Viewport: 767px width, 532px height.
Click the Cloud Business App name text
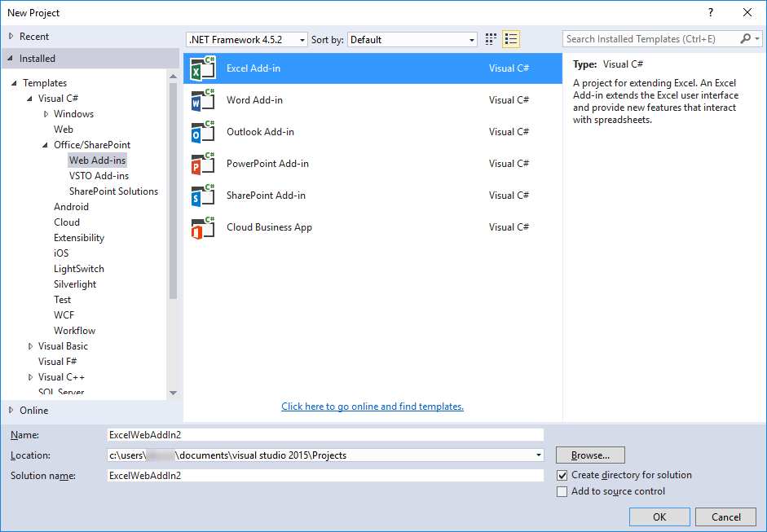coord(269,227)
